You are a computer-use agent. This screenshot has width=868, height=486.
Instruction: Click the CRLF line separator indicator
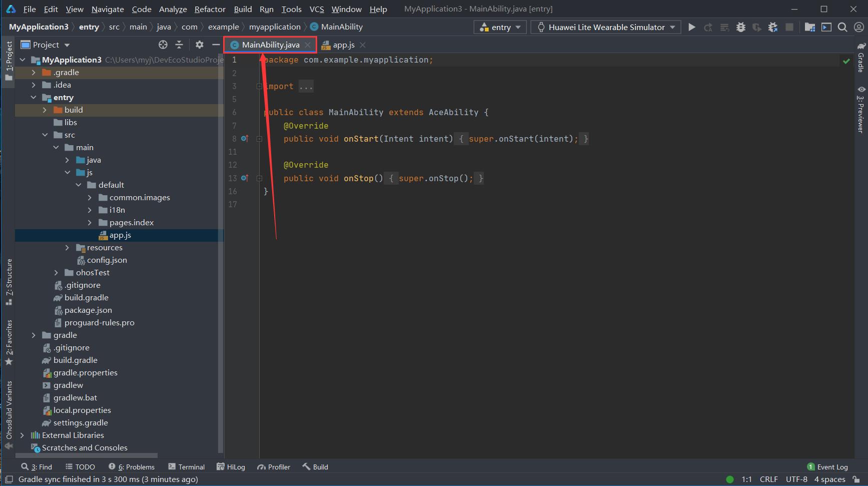[x=768, y=479]
